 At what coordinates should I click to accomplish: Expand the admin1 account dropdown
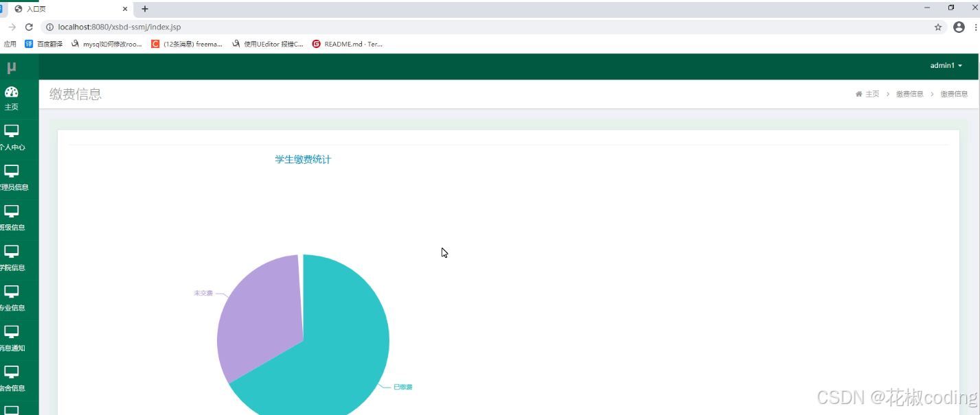pos(944,65)
